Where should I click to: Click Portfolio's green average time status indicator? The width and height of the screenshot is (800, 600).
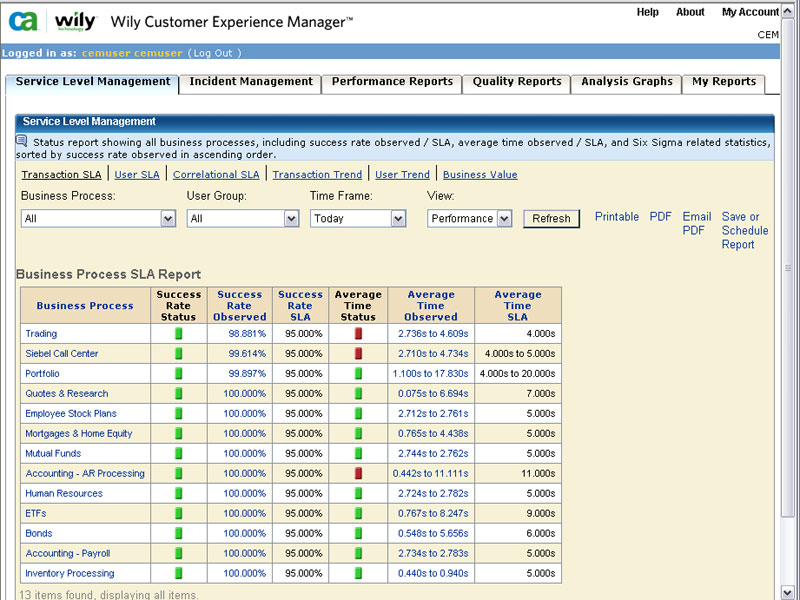[x=358, y=373]
